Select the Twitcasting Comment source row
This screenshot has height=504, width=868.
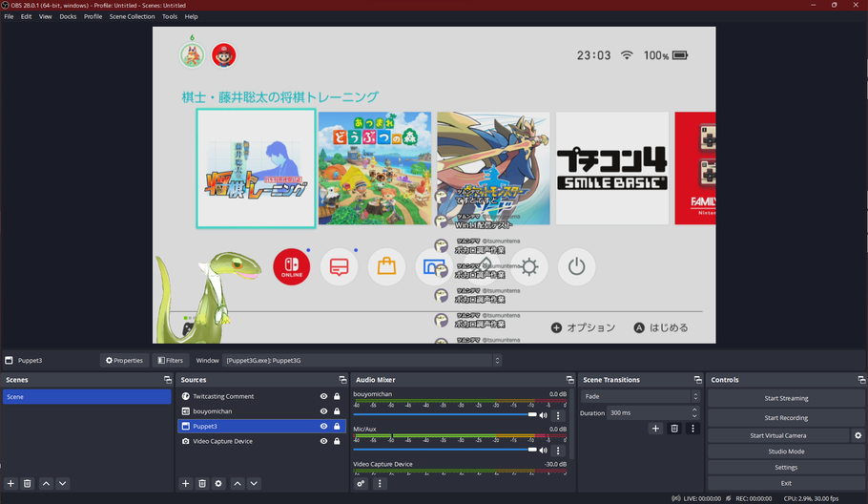click(262, 396)
